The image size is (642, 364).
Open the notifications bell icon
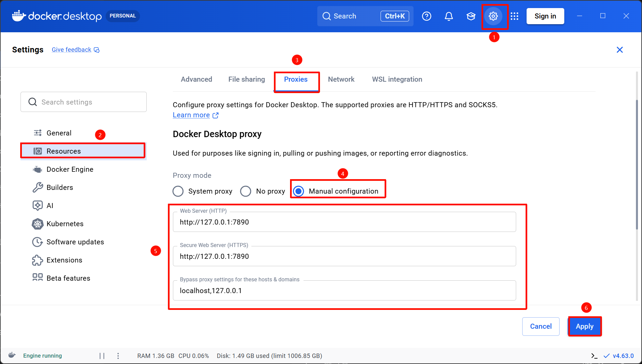[x=449, y=16]
